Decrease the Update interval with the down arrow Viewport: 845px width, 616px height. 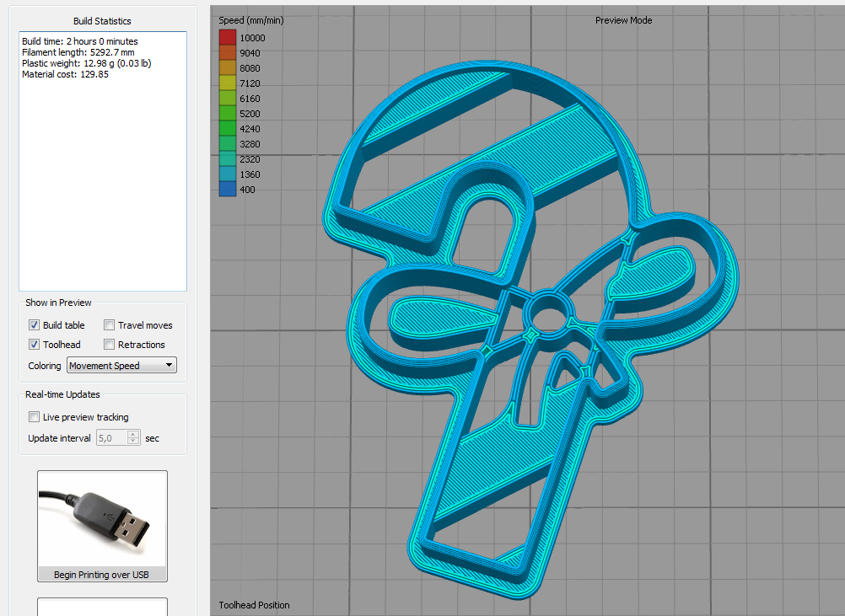pos(133,442)
